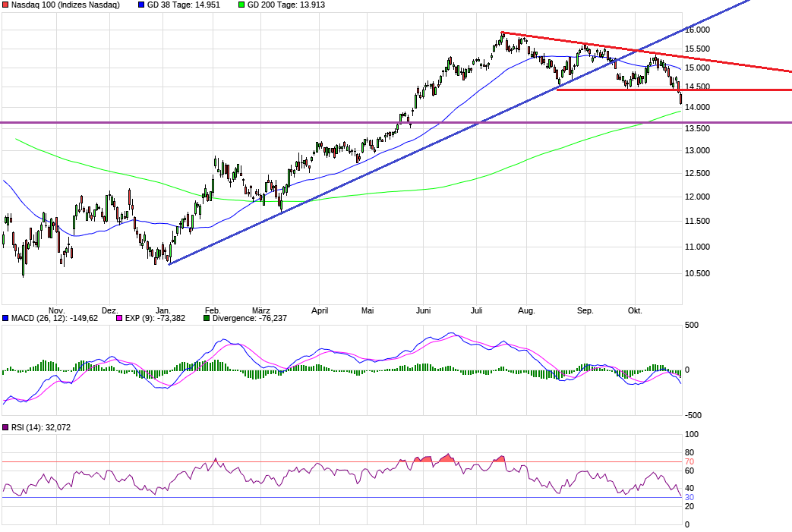Click the blue MACD legend square

pyautogui.click(x=6, y=317)
